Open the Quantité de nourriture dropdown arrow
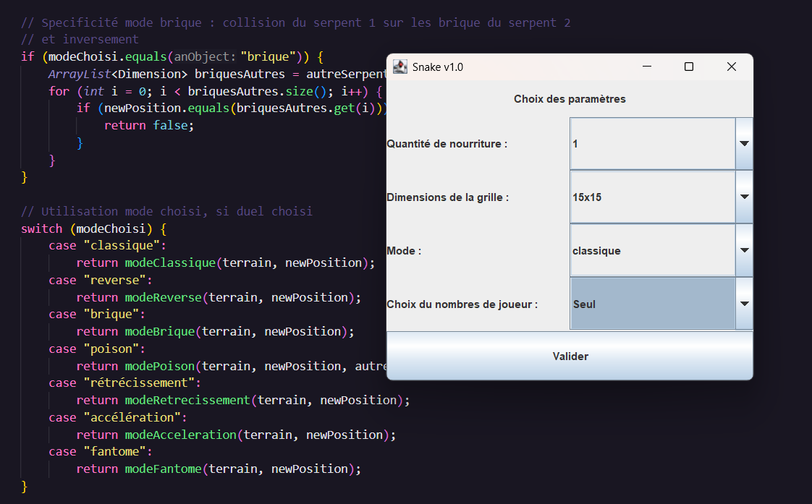Image resolution: width=812 pixels, height=504 pixels. [744, 144]
